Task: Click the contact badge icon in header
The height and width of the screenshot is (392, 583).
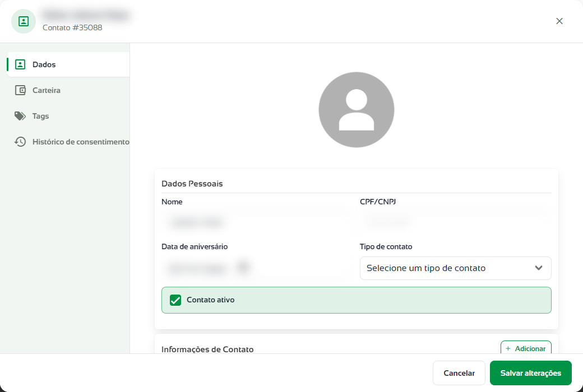Action: pyautogui.click(x=24, y=21)
